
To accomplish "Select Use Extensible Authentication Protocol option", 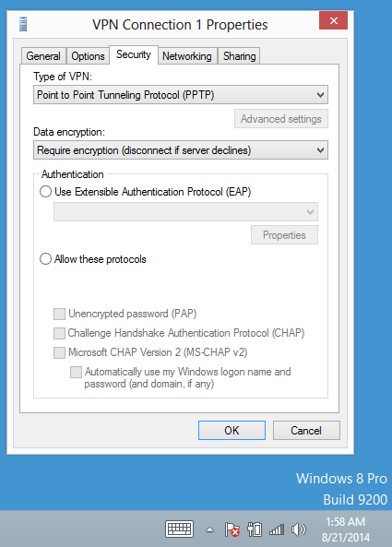I will tap(45, 192).
